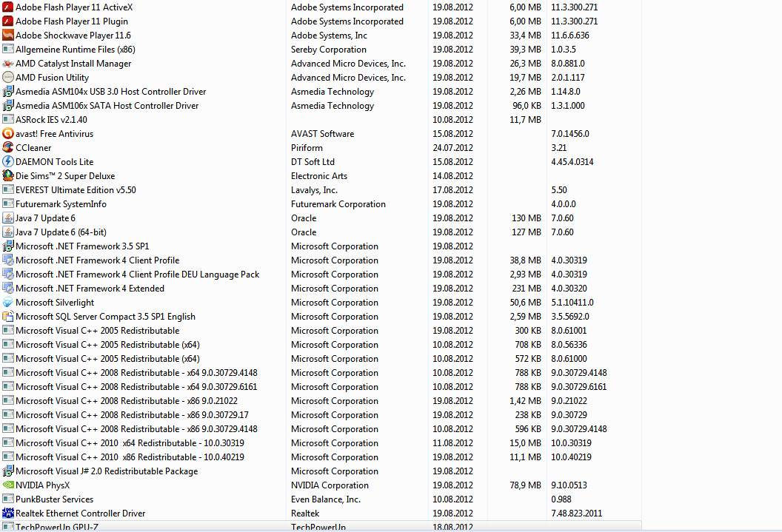
Task: Click publisher NVIDIA Corporation
Action: (x=330, y=485)
